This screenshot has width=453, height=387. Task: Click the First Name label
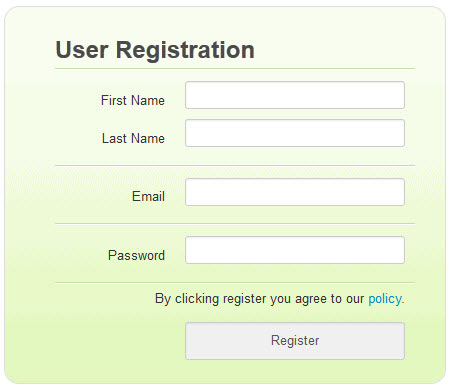pos(133,100)
